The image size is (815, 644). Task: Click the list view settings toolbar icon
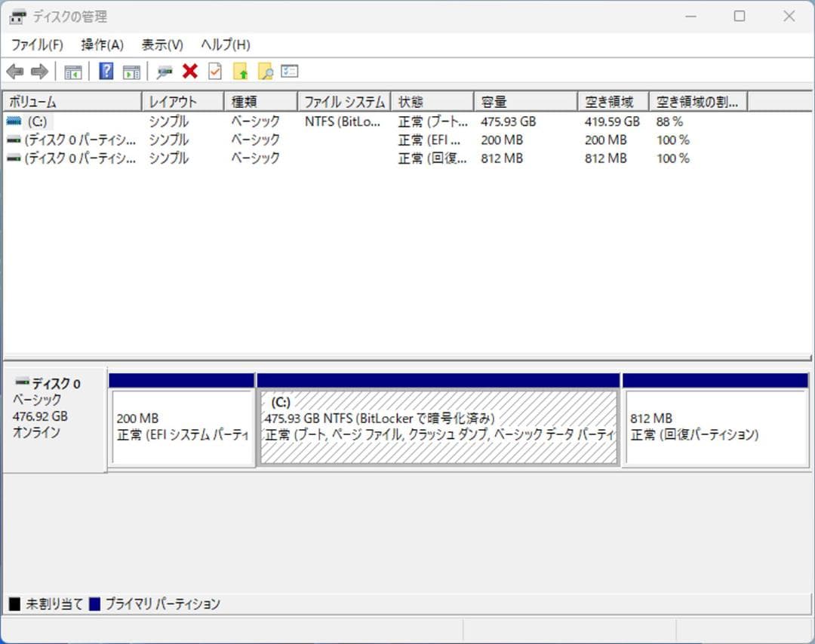(x=290, y=71)
